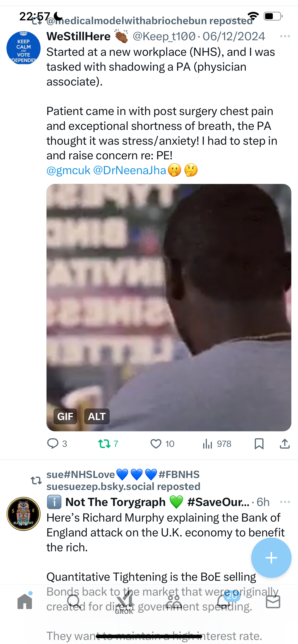Tap the compose new post button
298x644 pixels.
[271, 558]
